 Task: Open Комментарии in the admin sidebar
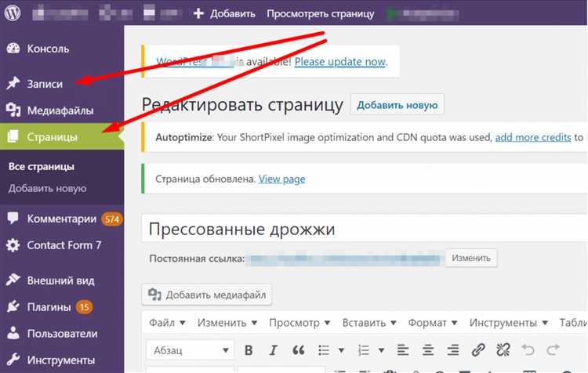(x=61, y=219)
